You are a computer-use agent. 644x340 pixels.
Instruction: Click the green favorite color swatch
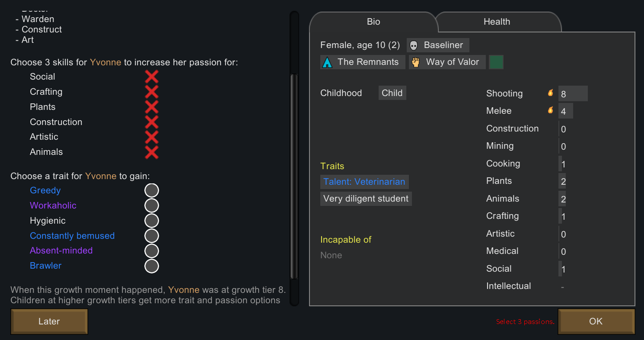pos(496,62)
